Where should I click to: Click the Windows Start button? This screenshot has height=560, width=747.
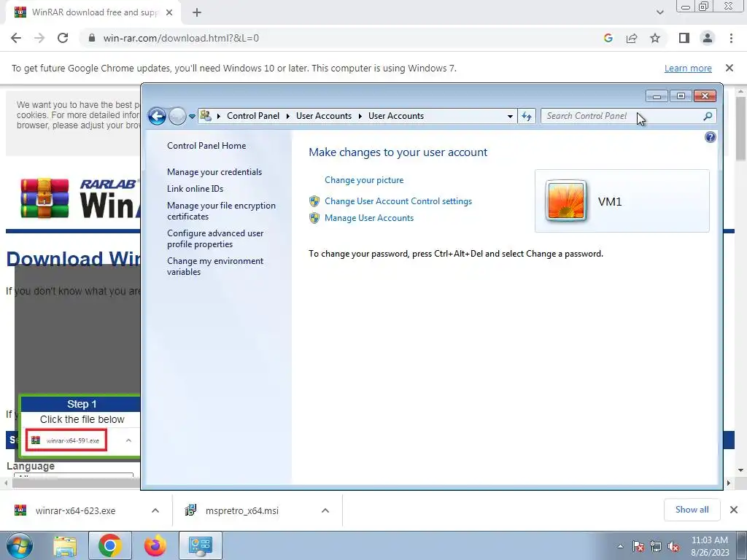tap(20, 545)
